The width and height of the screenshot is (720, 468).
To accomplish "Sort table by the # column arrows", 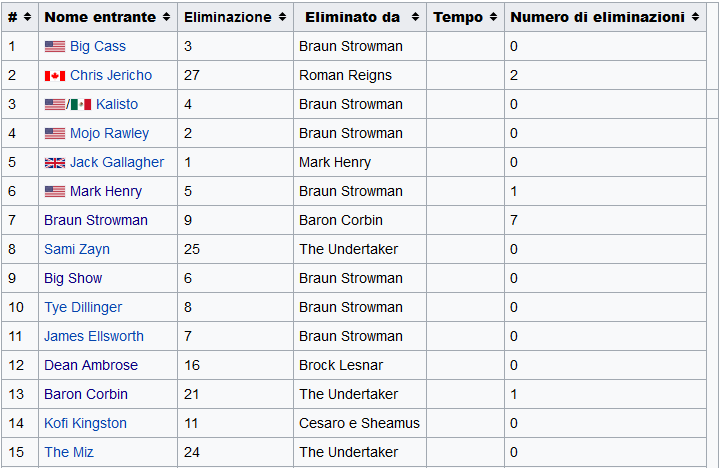I will (x=28, y=17).
